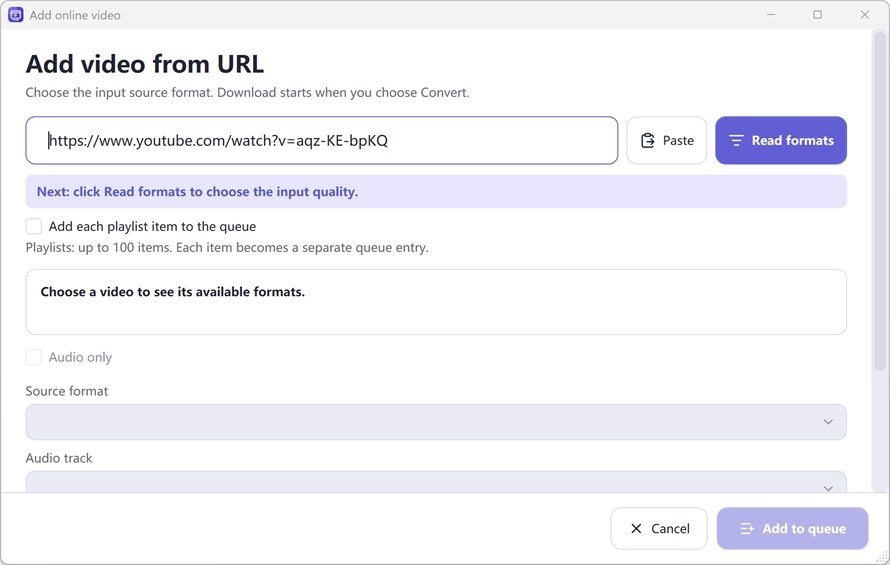890x565 pixels.
Task: Click the Add to queue button
Action: [792, 529]
